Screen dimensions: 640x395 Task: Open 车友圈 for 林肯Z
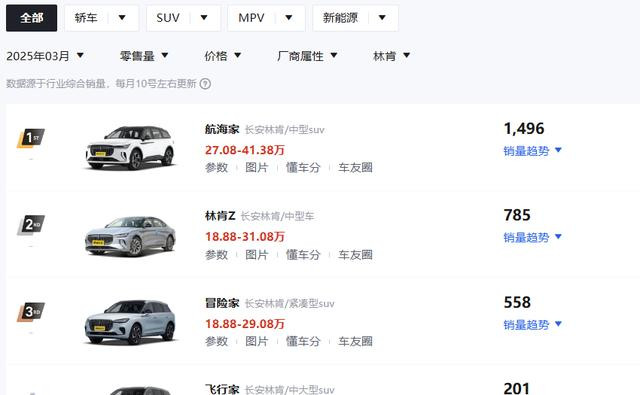pos(355,255)
